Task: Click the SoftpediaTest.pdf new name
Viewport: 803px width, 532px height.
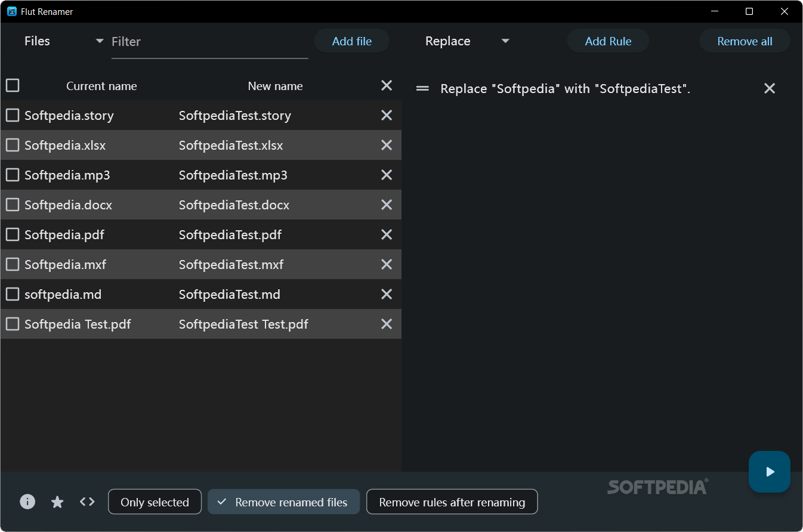Action: point(230,235)
